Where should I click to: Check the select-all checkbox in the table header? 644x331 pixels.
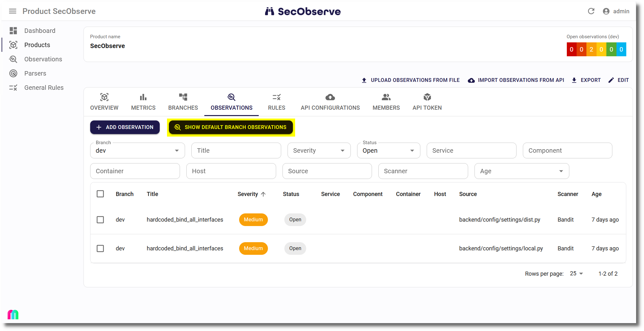(x=100, y=194)
